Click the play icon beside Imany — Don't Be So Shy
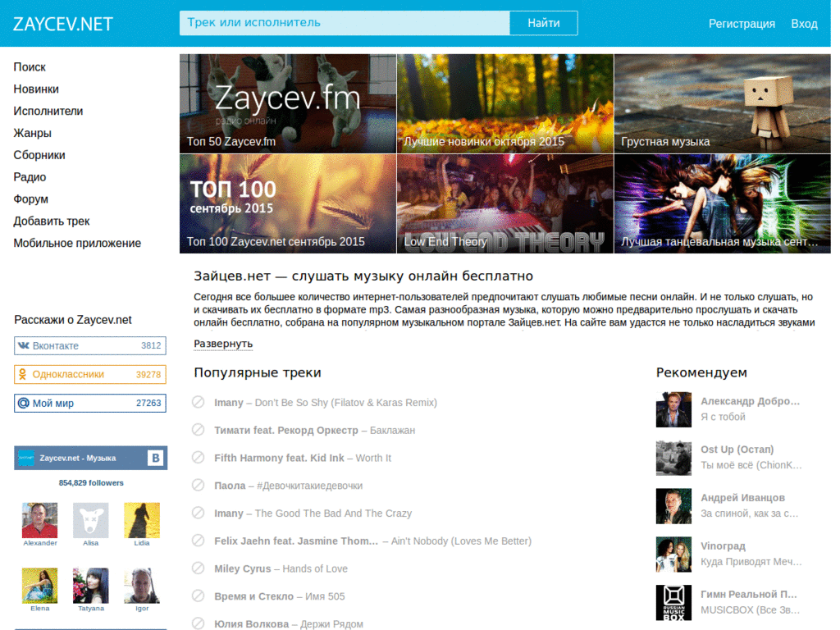Viewport: 840px width, 630px height. pos(198,402)
